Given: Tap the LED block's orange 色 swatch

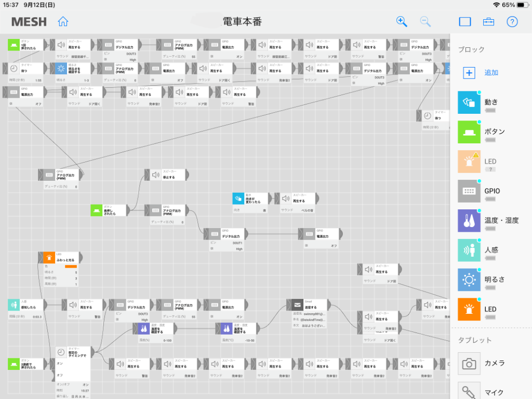Looking at the screenshot, I should coord(71,267).
